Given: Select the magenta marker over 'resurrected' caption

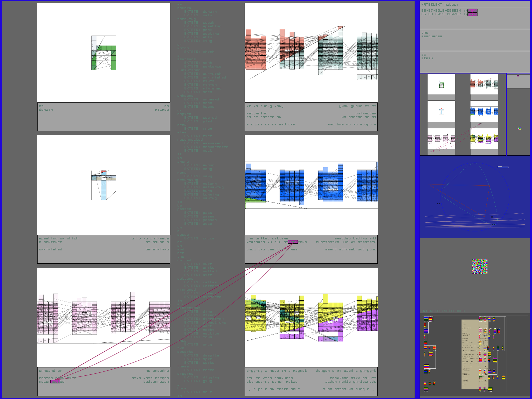Looking at the screenshot, I should (55, 382).
